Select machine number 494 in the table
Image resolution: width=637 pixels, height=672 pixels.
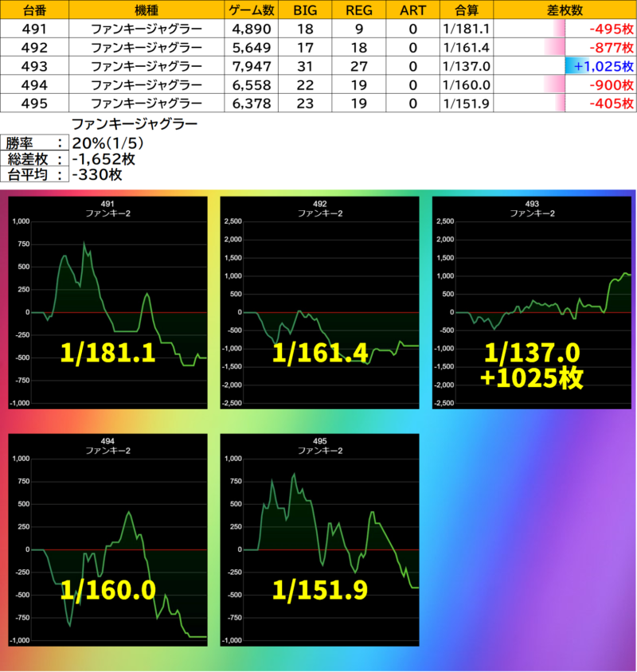34,84
